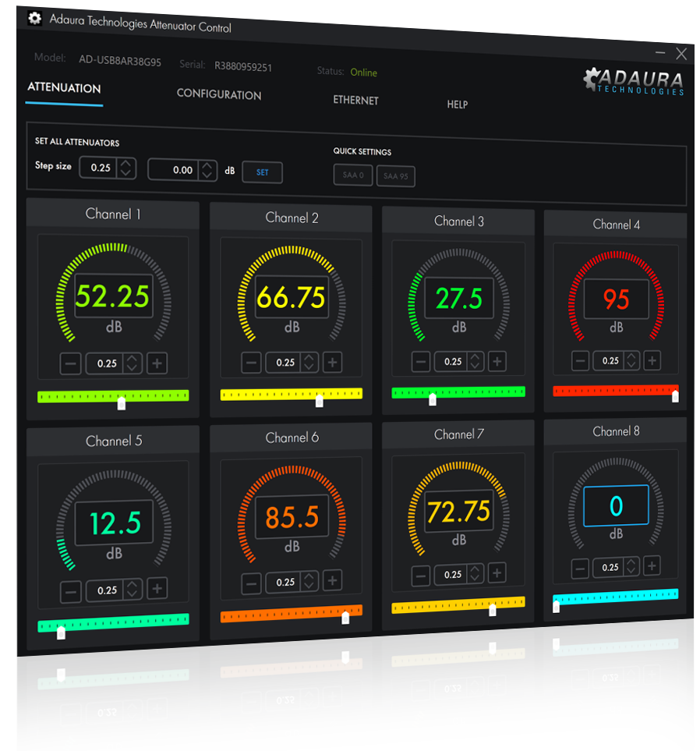Click the Channel 6 minus button

click(x=251, y=583)
